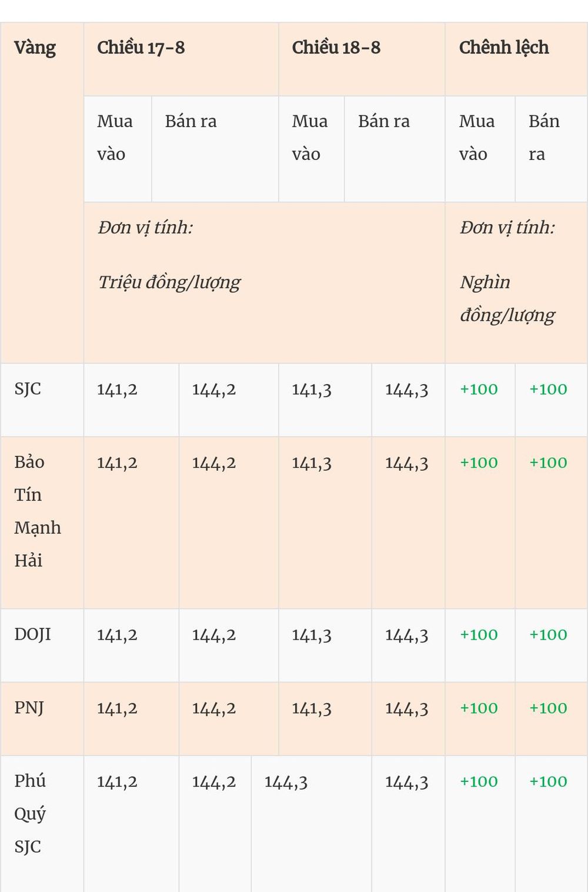
Task: Click SJC's green +100 buying difference
Action: [479, 389]
